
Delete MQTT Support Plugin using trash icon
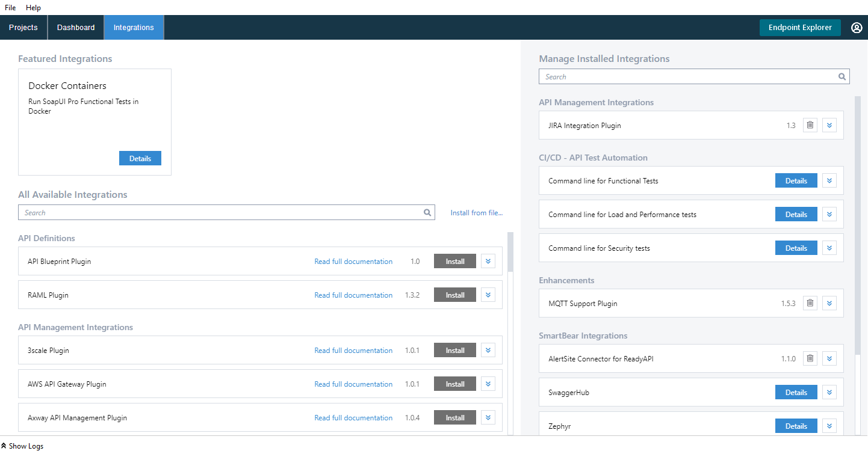810,303
